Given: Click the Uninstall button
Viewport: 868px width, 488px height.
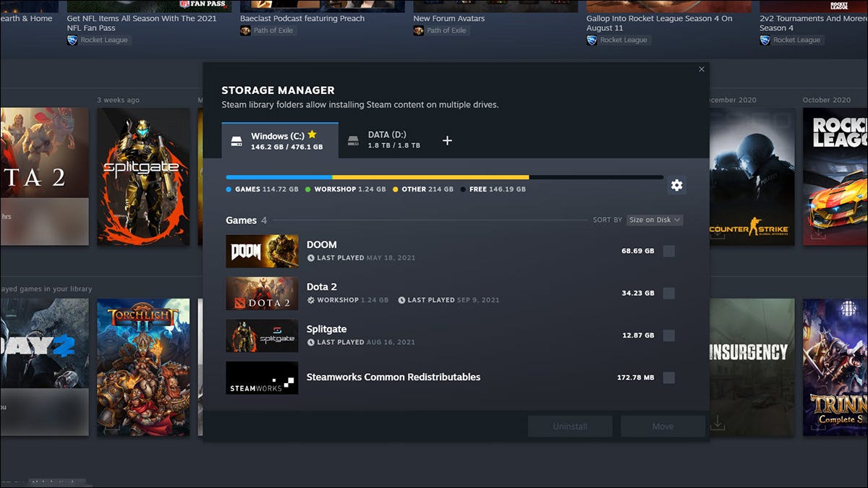Looking at the screenshot, I should pos(570,426).
